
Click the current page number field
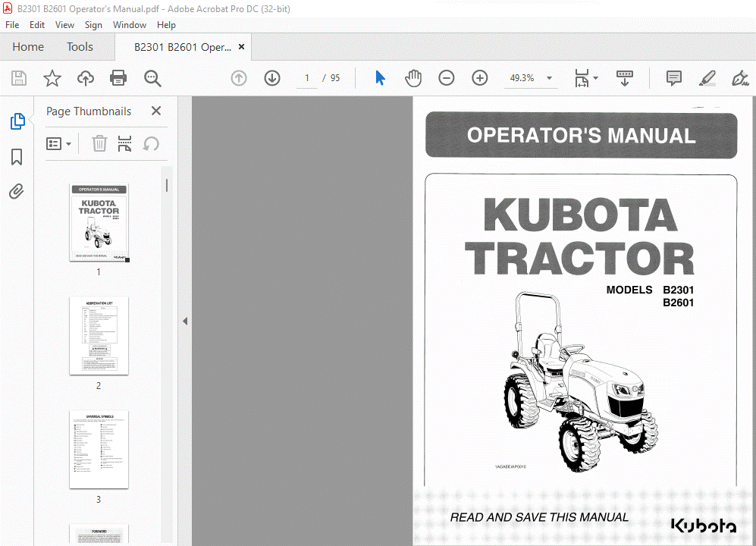(306, 78)
